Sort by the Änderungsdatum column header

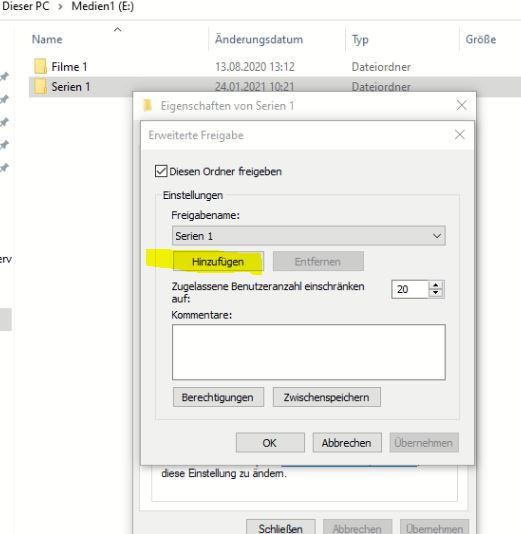tap(259, 40)
